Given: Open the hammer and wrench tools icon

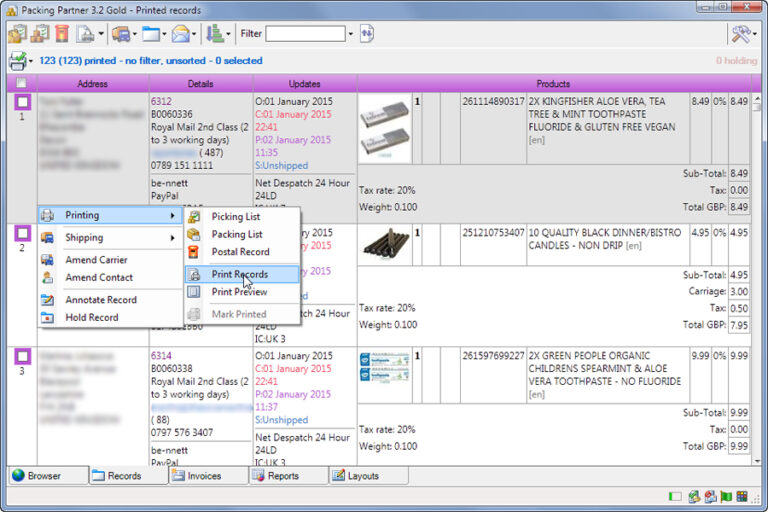Looking at the screenshot, I should 741,34.
